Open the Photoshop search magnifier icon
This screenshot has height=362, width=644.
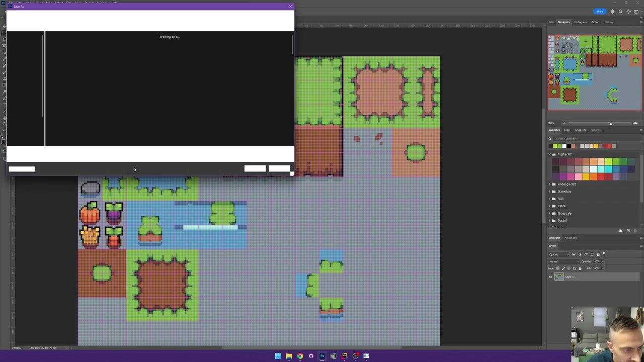[x=620, y=12]
